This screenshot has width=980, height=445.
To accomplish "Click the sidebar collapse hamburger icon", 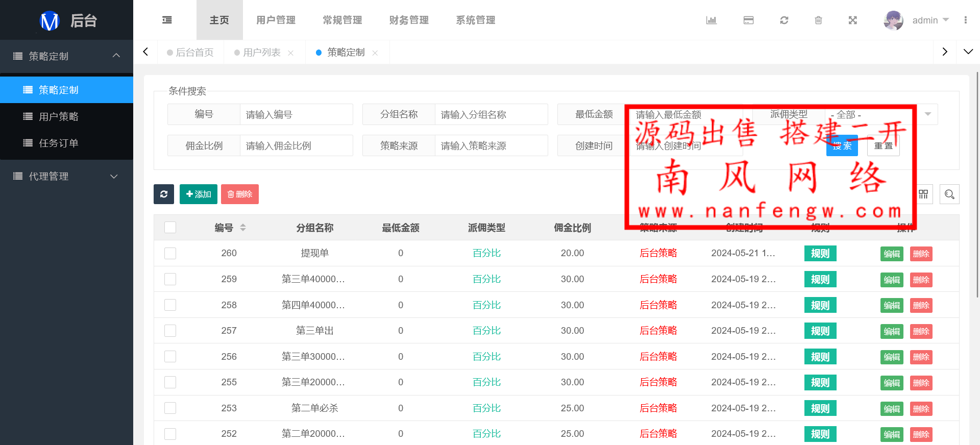I will 167,20.
